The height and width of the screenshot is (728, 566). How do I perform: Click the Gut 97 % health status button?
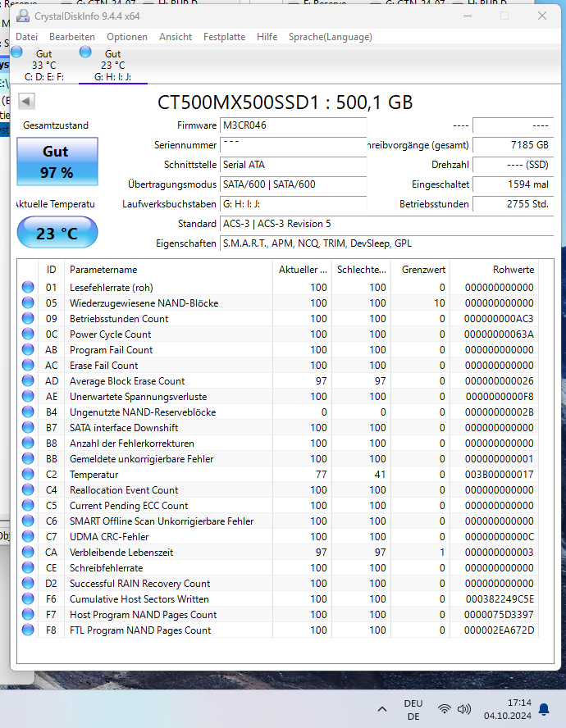click(x=57, y=162)
